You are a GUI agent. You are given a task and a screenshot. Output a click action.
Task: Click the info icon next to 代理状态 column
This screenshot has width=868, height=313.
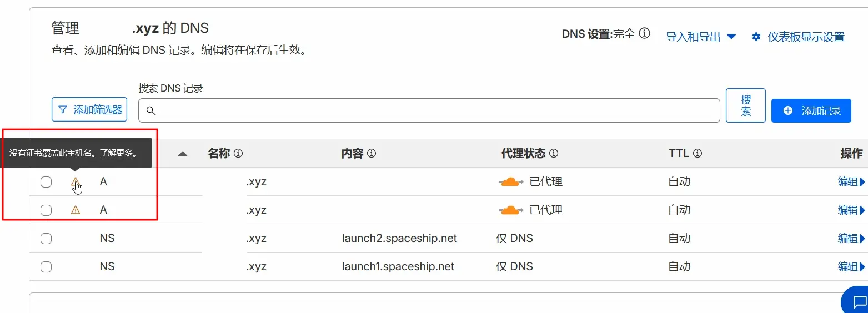coord(554,154)
